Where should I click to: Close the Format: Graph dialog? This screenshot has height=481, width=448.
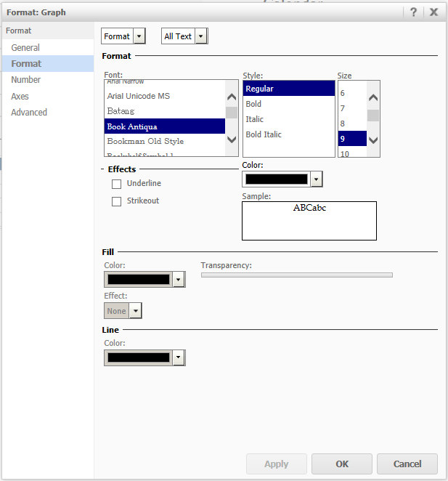pos(433,12)
